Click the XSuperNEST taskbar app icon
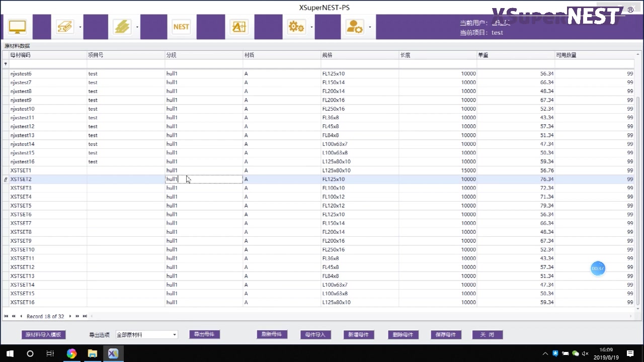This screenshot has height=362, width=644. coord(113,354)
